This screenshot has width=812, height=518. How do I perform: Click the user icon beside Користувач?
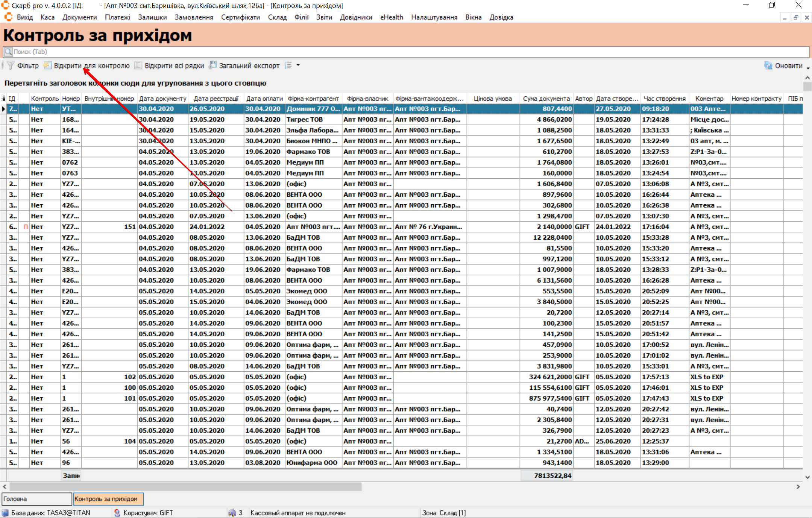[x=117, y=513]
